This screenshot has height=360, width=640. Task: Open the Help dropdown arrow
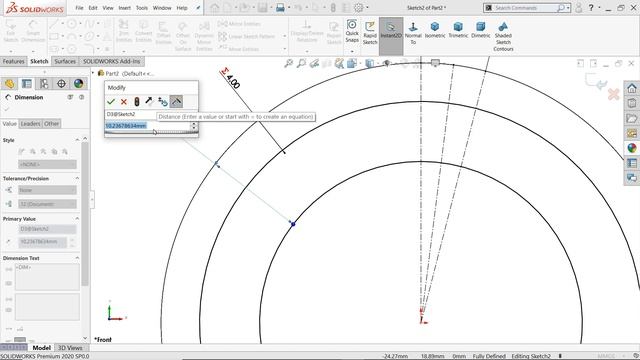[599, 8]
